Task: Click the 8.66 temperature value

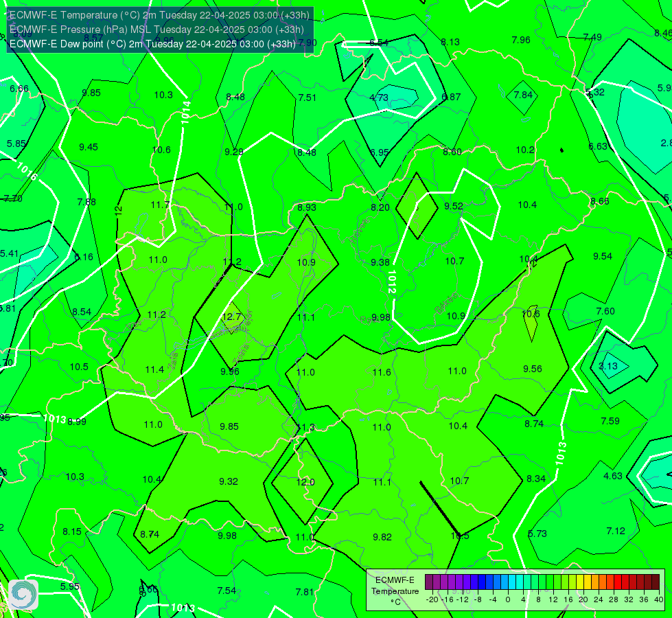Action: (x=599, y=201)
